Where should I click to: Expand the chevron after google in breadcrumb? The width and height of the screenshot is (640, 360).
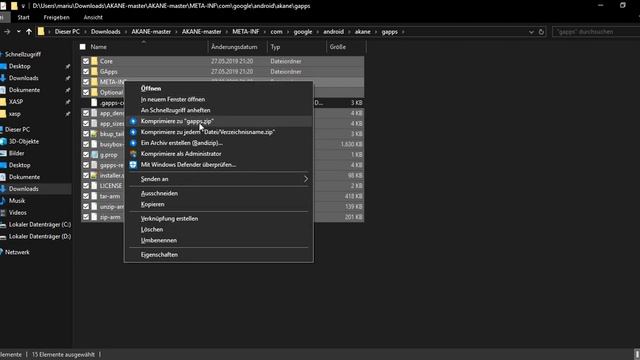pyautogui.click(x=318, y=32)
